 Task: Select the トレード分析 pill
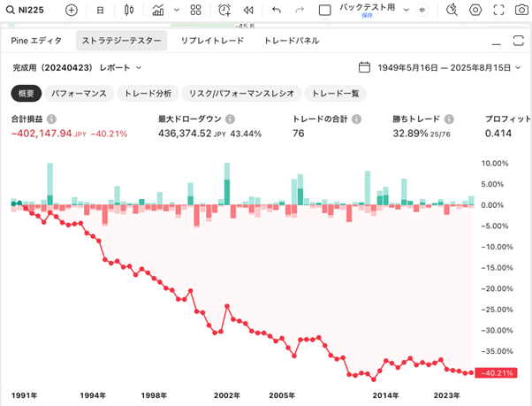(148, 93)
